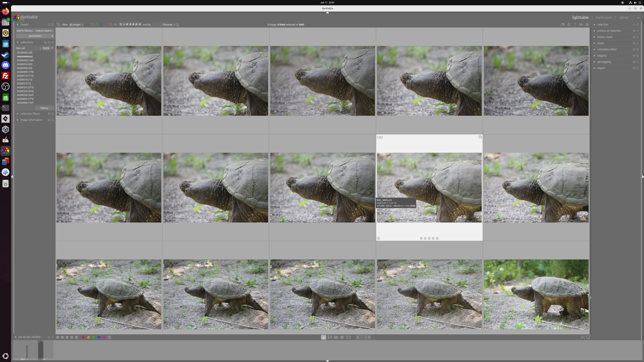Switch to the darkroom view
644x362 pixels.
click(603, 17)
